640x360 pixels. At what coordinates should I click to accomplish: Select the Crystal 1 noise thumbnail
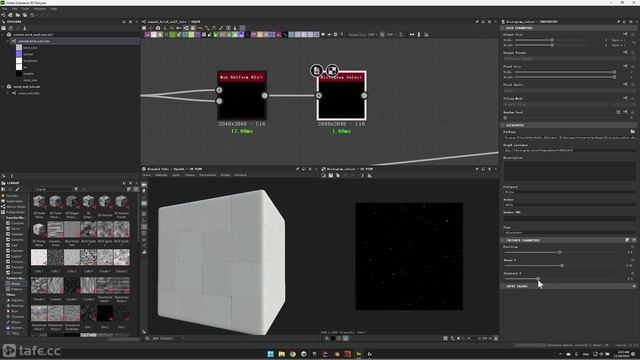pyautogui.click(x=72, y=285)
